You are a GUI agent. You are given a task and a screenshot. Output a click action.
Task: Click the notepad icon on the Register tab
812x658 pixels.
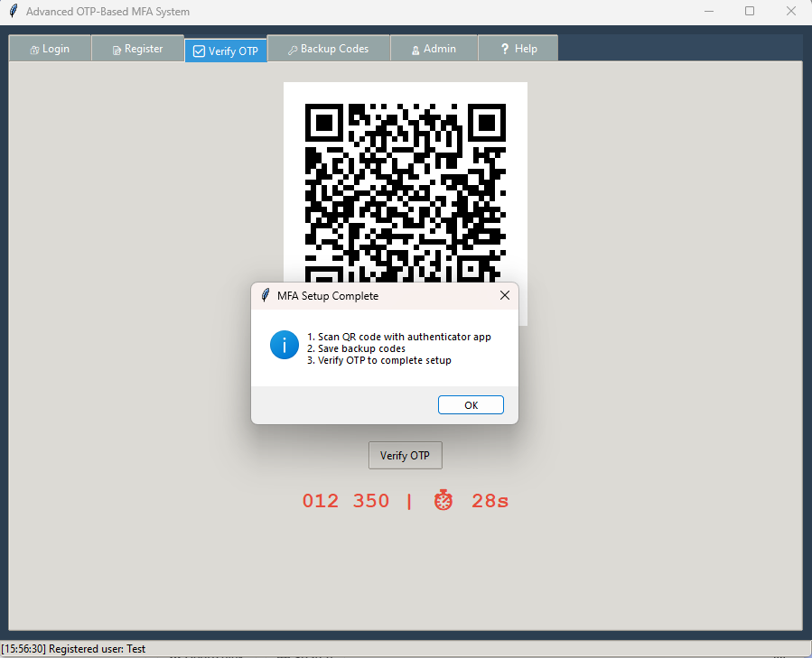(x=117, y=50)
